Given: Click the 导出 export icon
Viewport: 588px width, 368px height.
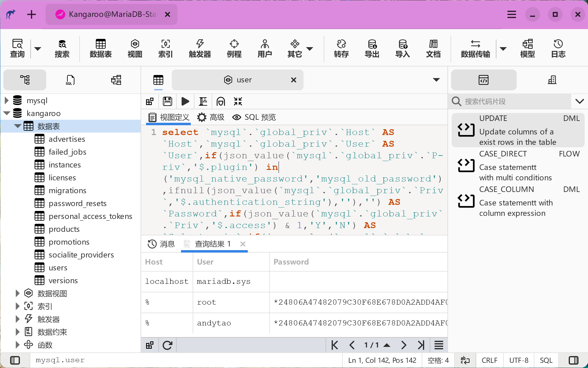Looking at the screenshot, I should click(x=372, y=48).
